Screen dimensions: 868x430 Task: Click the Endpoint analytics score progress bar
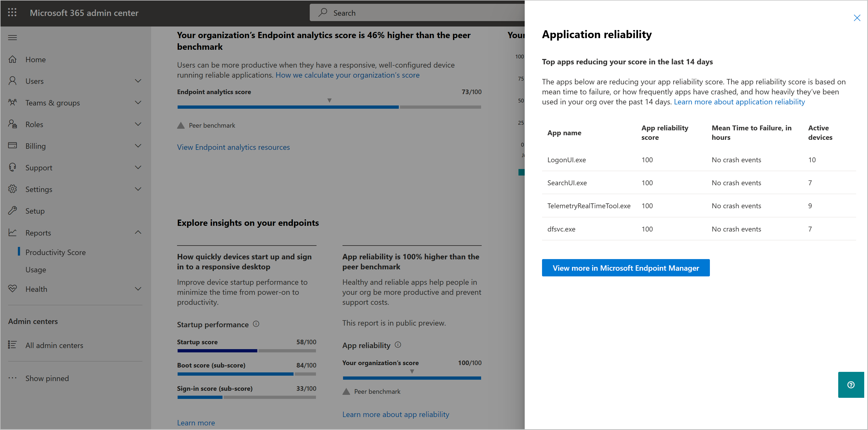[329, 107]
